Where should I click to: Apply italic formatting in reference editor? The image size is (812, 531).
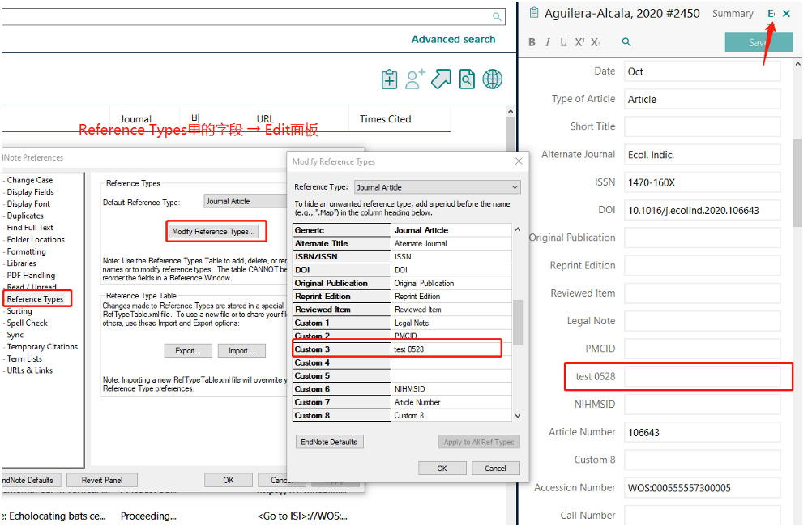(x=548, y=42)
